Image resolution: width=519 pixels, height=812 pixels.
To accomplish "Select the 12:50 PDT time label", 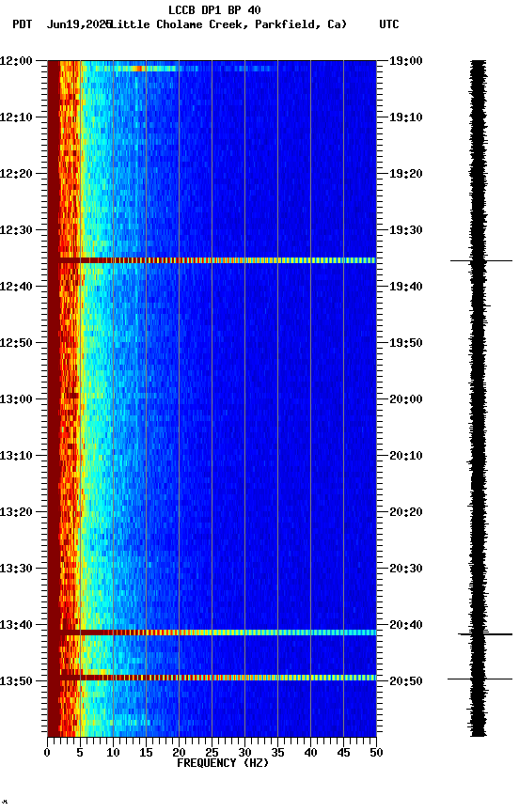I will point(16,343).
